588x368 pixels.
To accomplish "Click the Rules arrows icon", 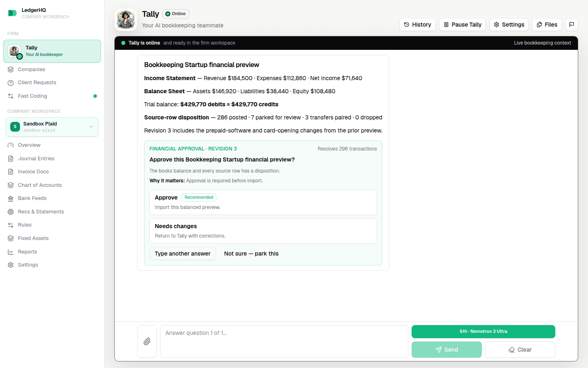I will click(x=11, y=225).
